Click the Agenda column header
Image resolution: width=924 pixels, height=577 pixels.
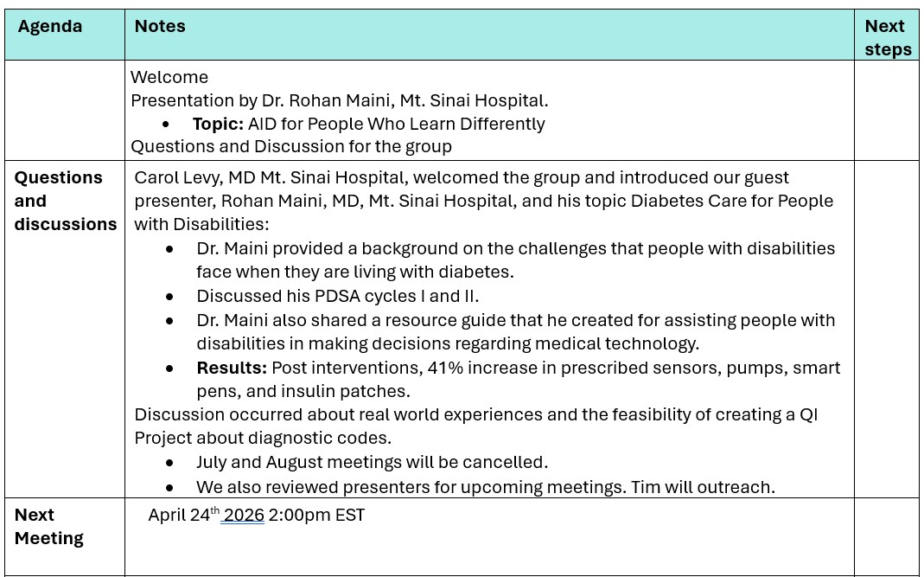click(x=50, y=27)
